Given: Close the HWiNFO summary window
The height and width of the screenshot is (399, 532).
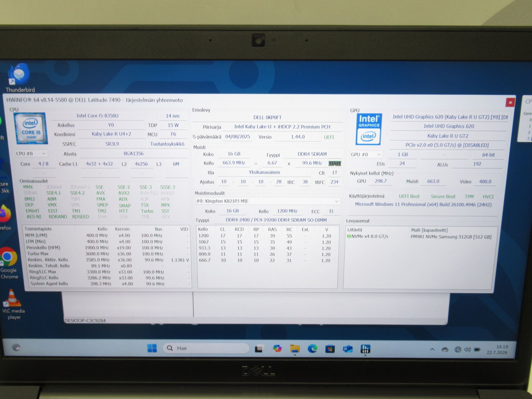Looking at the screenshot, I should coord(510,102).
